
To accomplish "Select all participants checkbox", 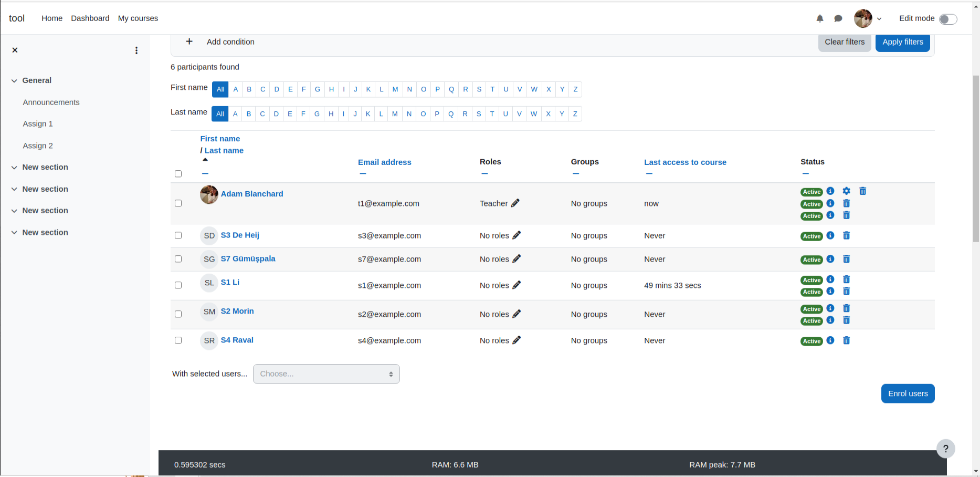I will pos(178,174).
